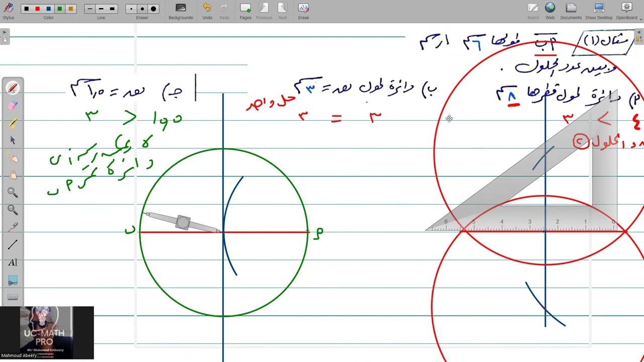This screenshot has height=362, width=644.
Task: Open the Documents view
Action: pos(571,11)
